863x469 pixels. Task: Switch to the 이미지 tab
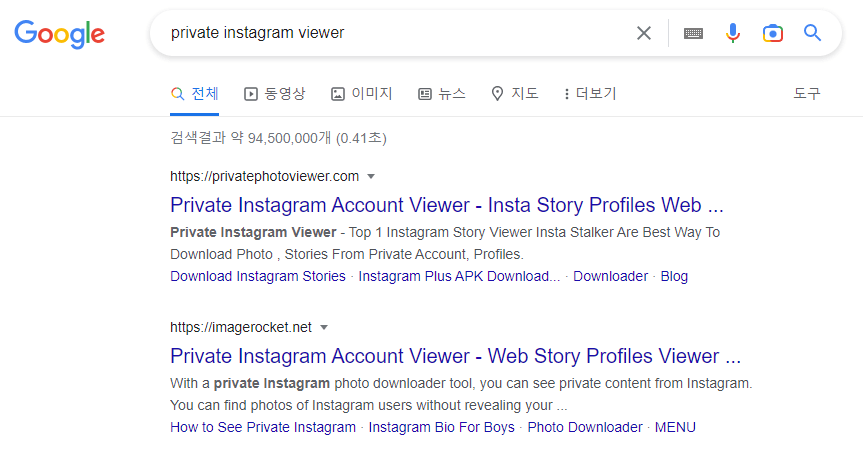[x=361, y=94]
